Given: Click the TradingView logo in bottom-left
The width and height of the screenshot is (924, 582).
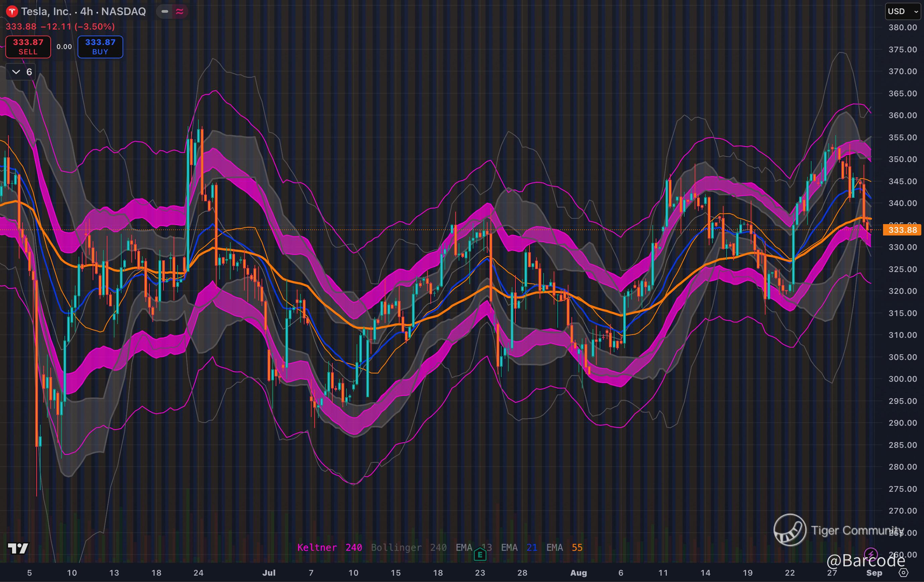Looking at the screenshot, I should coord(18,548).
